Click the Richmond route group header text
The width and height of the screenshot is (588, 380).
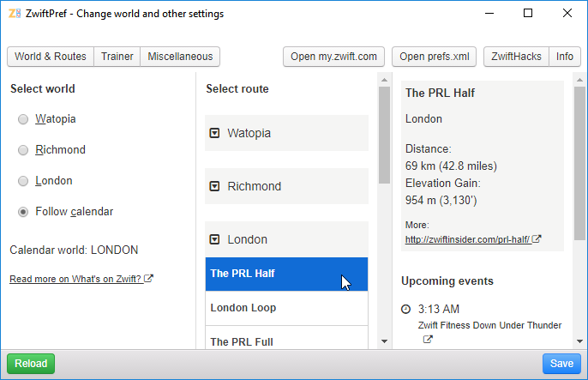coord(255,186)
